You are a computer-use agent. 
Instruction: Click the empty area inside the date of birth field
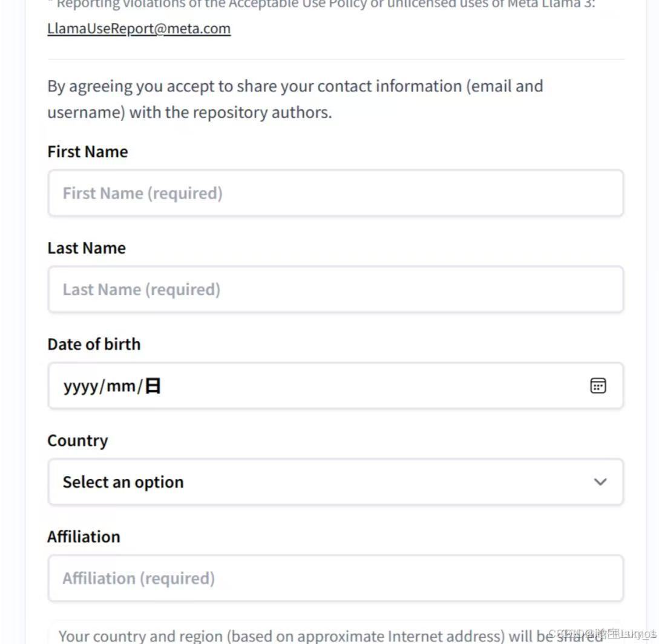[x=363, y=386]
